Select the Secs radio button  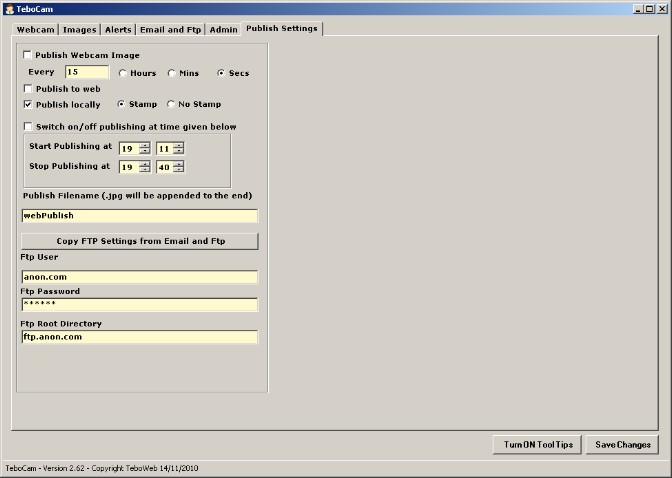221,73
